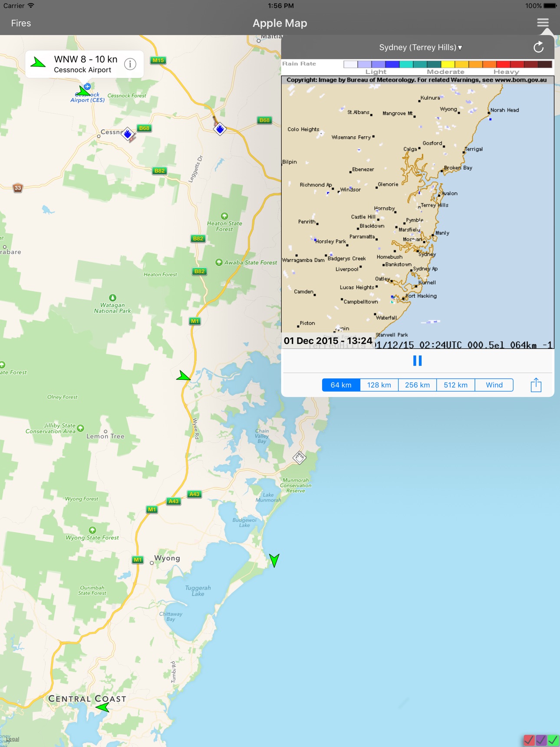Image resolution: width=560 pixels, height=747 pixels.
Task: Tap the info icon on Cessnock Airport callout
Action: pyautogui.click(x=130, y=64)
